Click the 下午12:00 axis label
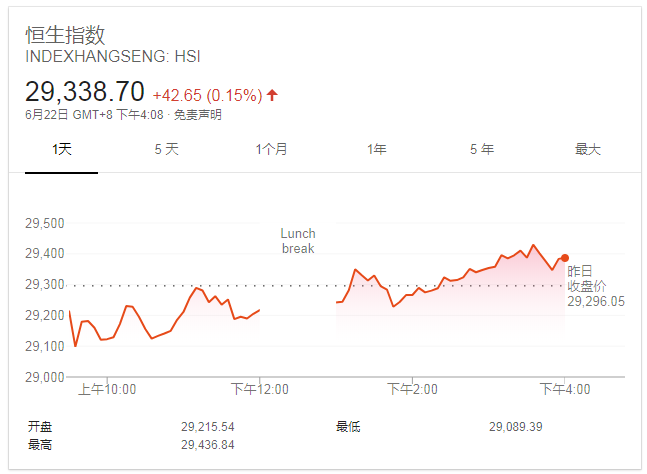647x474 pixels. [x=260, y=389]
